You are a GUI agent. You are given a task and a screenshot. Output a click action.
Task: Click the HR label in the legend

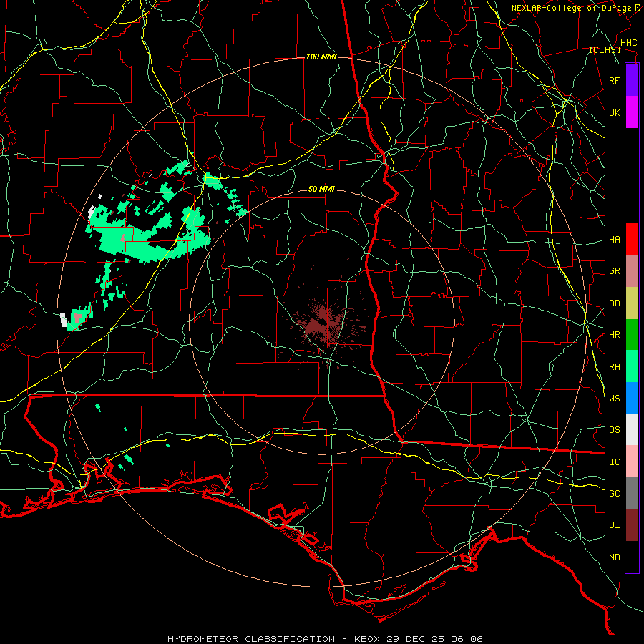pyautogui.click(x=614, y=335)
